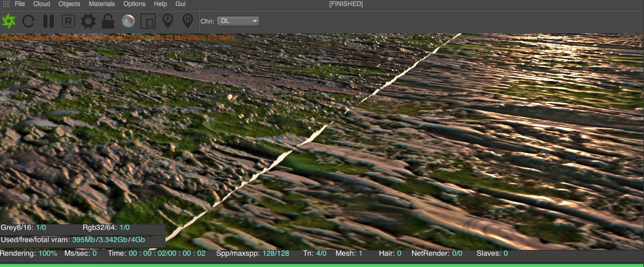Image resolution: width=644 pixels, height=267 pixels.
Task: Restart the render with the circular arrow icon
Action: [28, 21]
